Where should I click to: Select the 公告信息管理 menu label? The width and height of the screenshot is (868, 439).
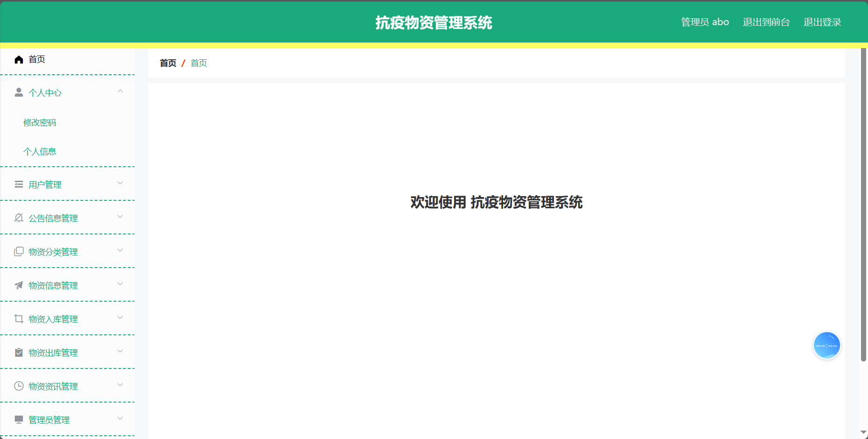[53, 218]
